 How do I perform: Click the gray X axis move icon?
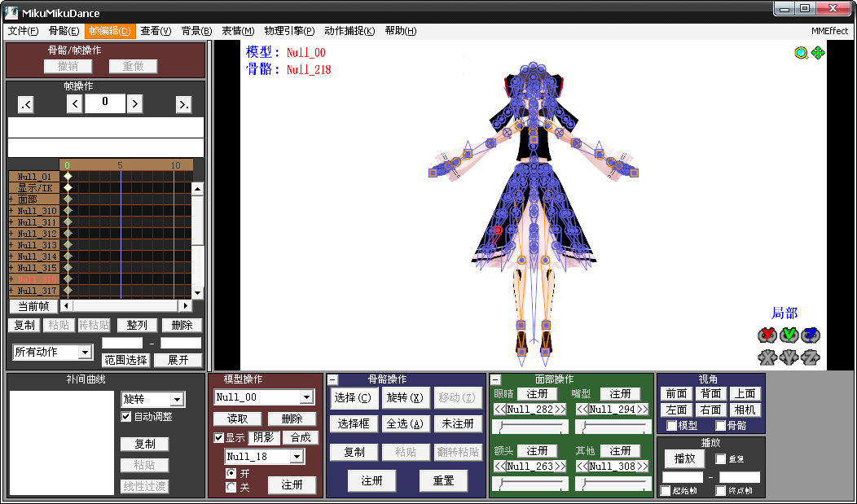(x=767, y=357)
